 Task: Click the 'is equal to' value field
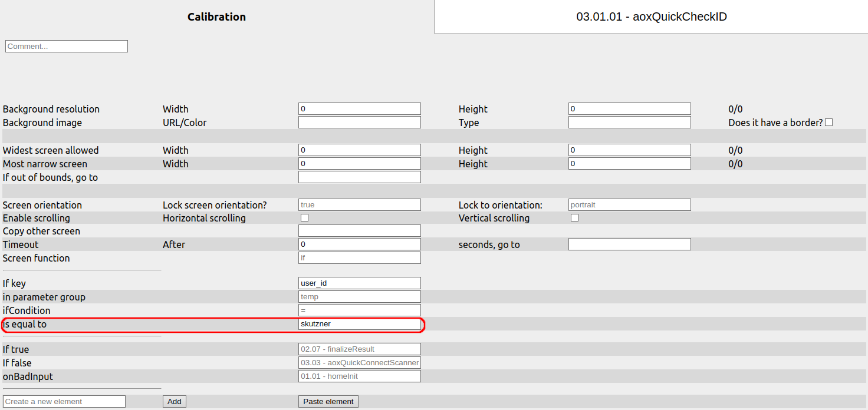point(359,324)
